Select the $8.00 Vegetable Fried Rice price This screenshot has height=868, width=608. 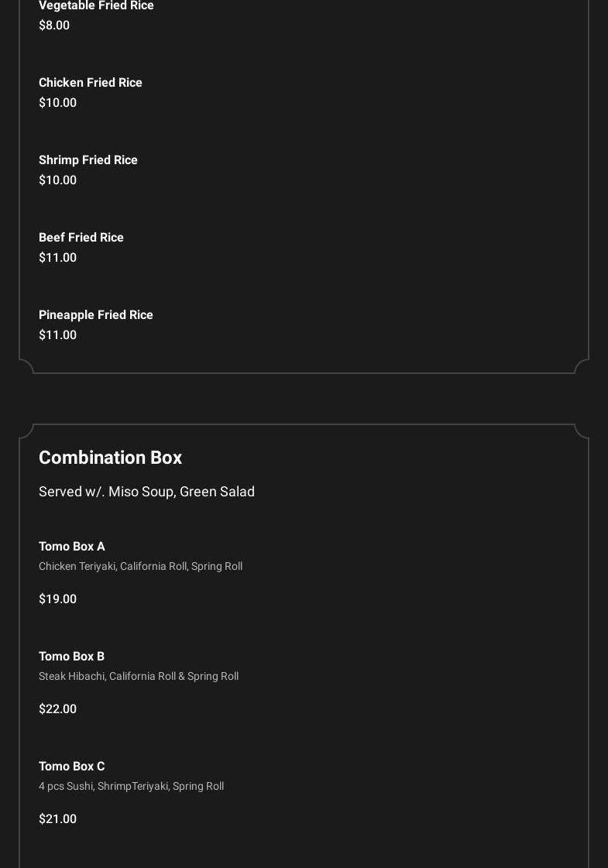(54, 26)
